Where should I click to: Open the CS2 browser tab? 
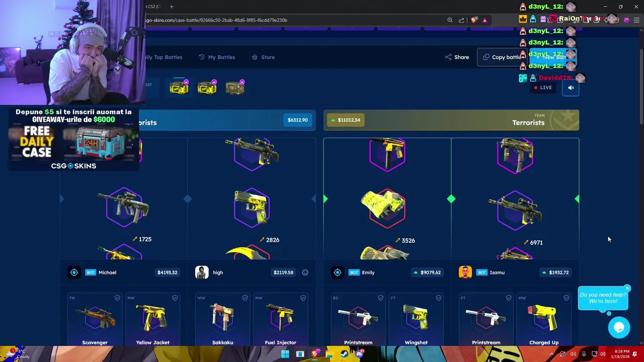click(153, 7)
